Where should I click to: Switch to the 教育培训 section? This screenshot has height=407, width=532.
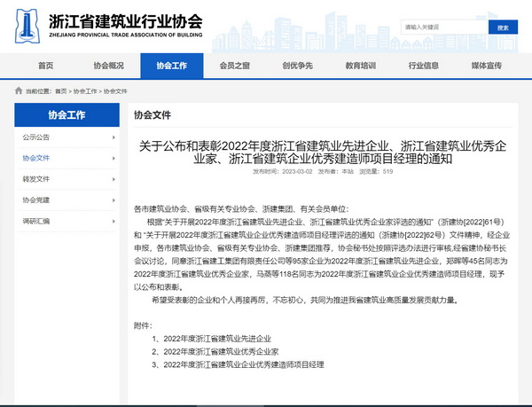click(360, 66)
